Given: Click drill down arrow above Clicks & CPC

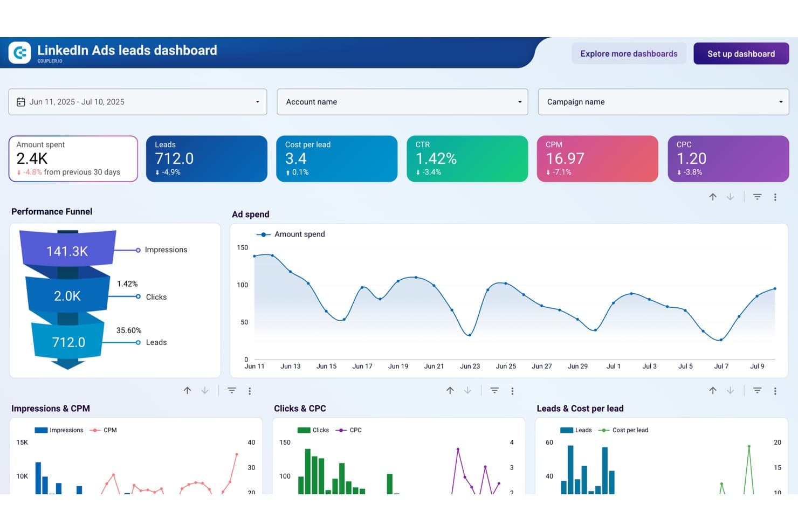Looking at the screenshot, I should click(x=467, y=390).
